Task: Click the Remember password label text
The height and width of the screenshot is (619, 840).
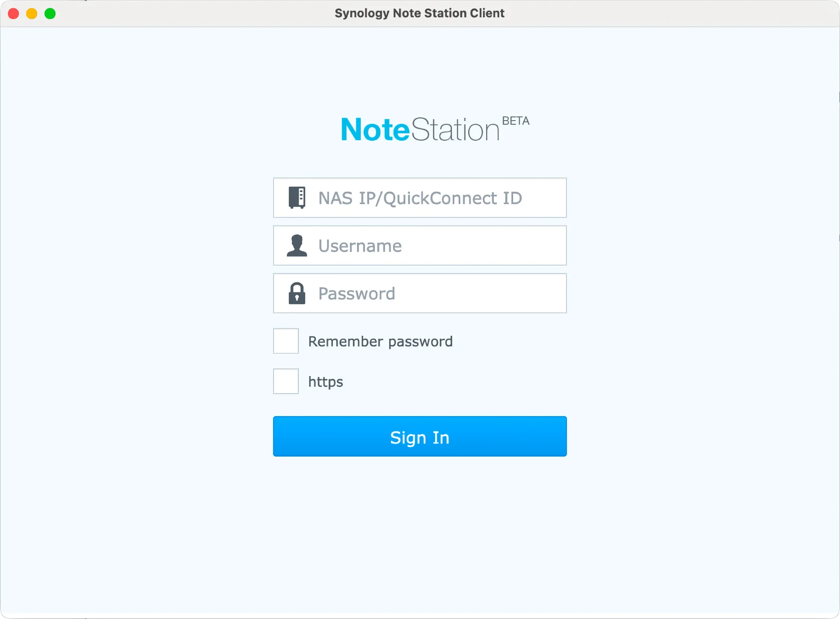Action: click(x=380, y=341)
